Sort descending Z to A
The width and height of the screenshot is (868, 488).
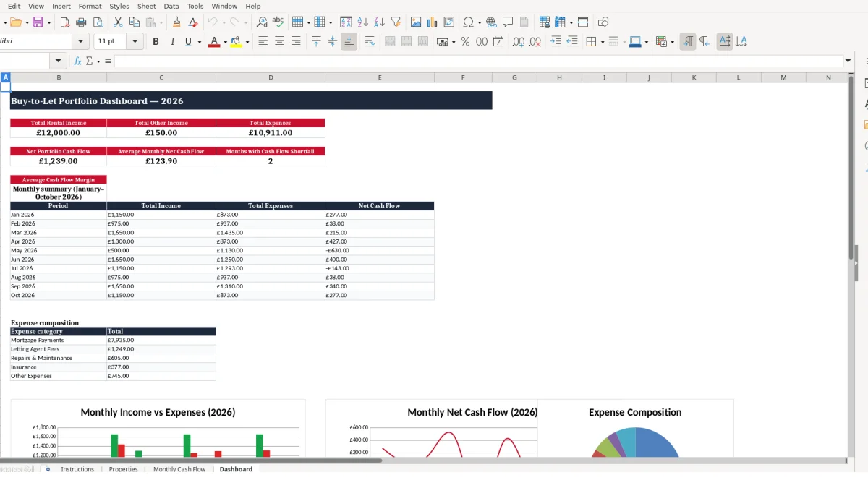tap(379, 22)
